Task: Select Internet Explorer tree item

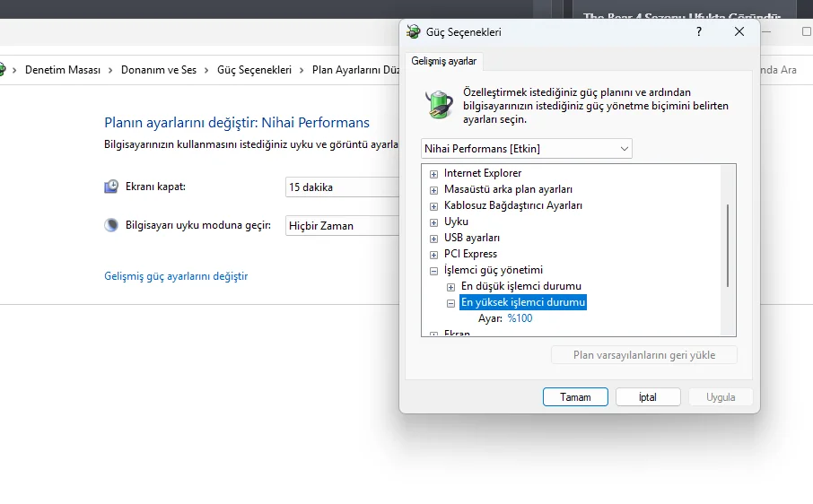Action: 483,173
